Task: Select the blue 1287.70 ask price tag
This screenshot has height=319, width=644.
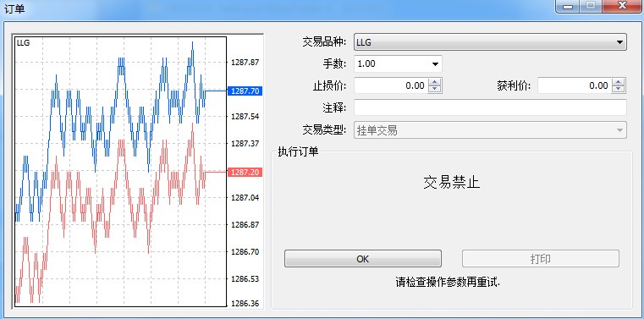Action: pyautogui.click(x=245, y=91)
